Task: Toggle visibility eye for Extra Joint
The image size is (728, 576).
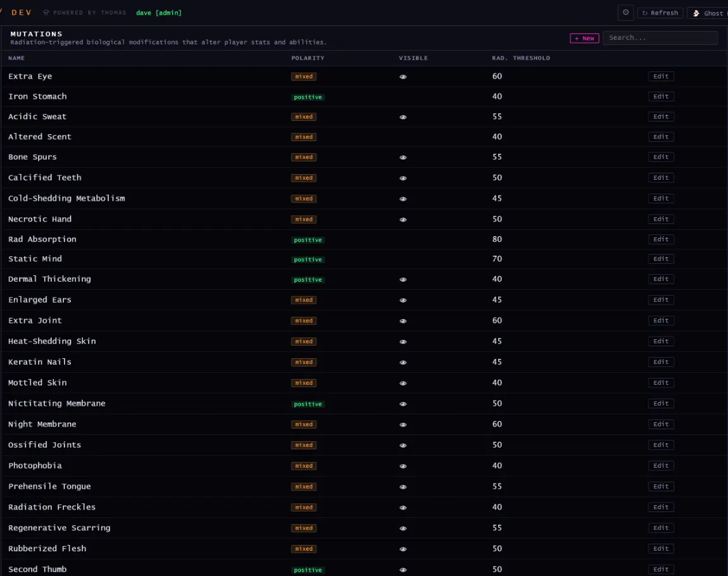Action: [403, 321]
